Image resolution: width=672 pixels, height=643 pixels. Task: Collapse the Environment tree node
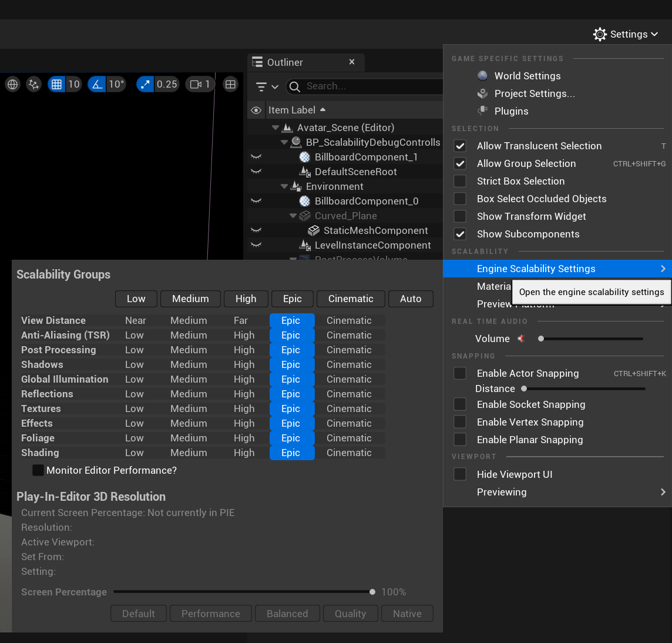tap(284, 186)
